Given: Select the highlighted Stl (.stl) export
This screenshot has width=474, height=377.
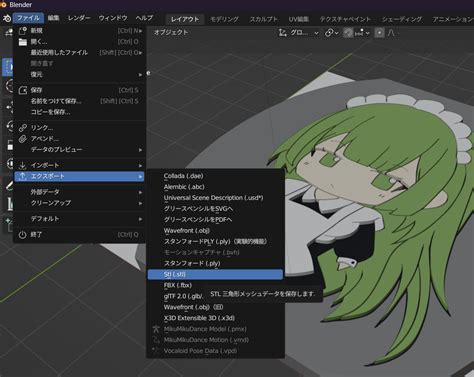Looking at the screenshot, I should tap(215, 274).
